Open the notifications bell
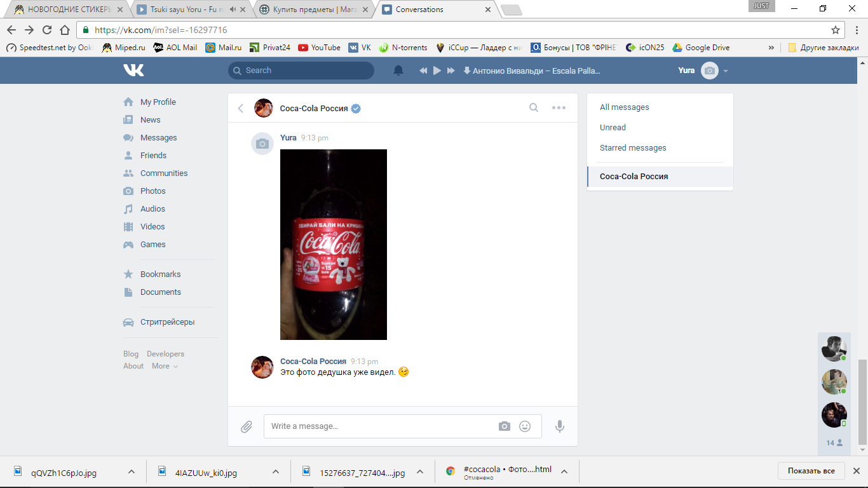This screenshot has height=488, width=868. point(398,71)
